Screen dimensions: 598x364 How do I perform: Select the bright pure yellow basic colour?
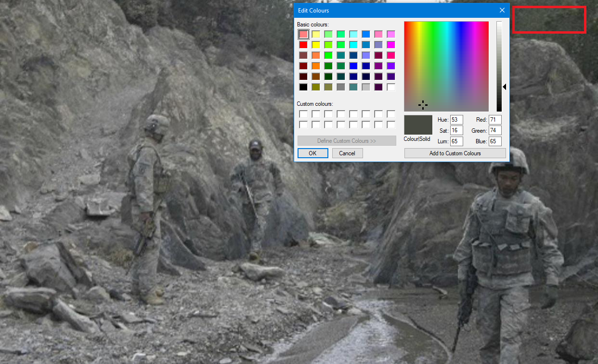click(316, 45)
